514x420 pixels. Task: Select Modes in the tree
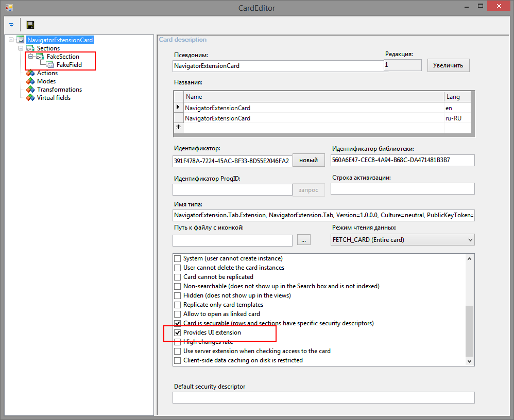pos(46,81)
